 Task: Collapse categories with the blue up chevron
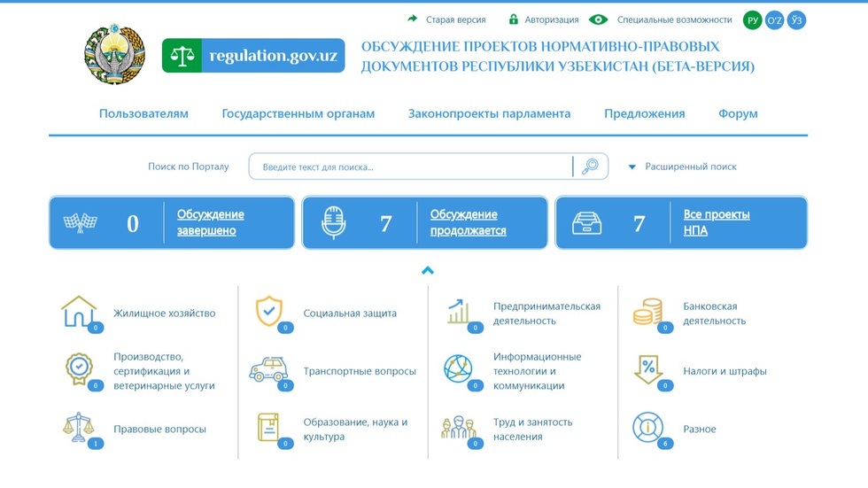coord(428,271)
